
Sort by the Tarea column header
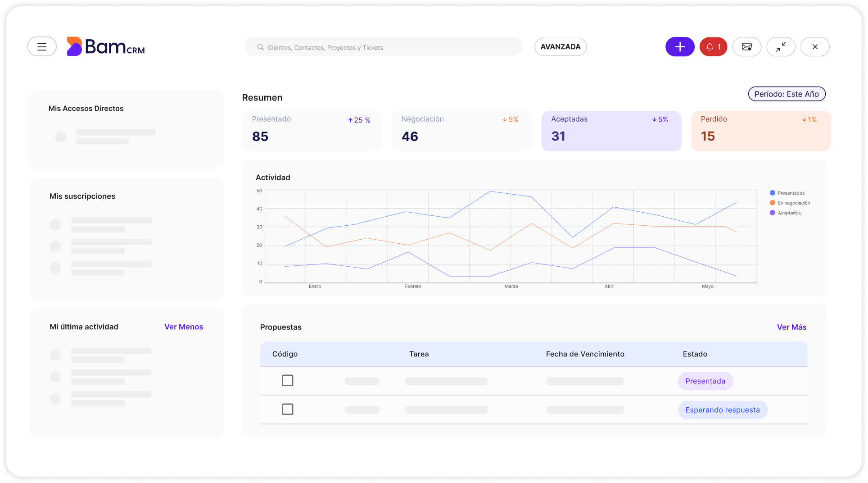419,354
